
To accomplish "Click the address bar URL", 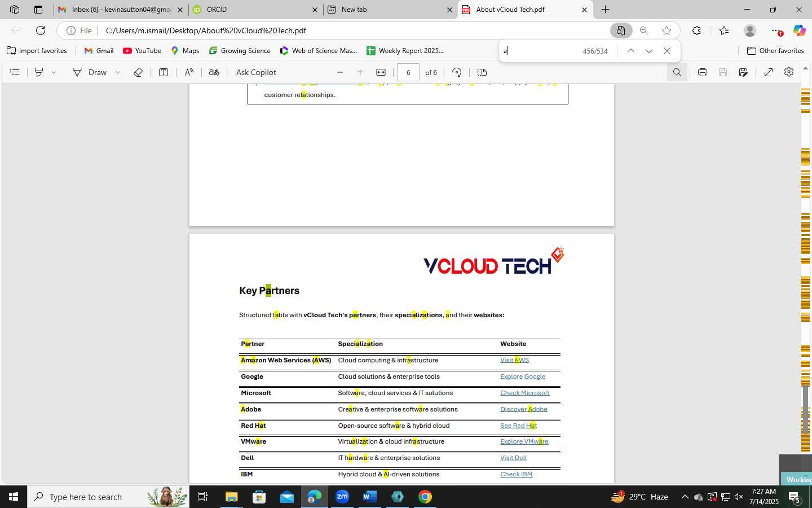I will pyautogui.click(x=206, y=30).
